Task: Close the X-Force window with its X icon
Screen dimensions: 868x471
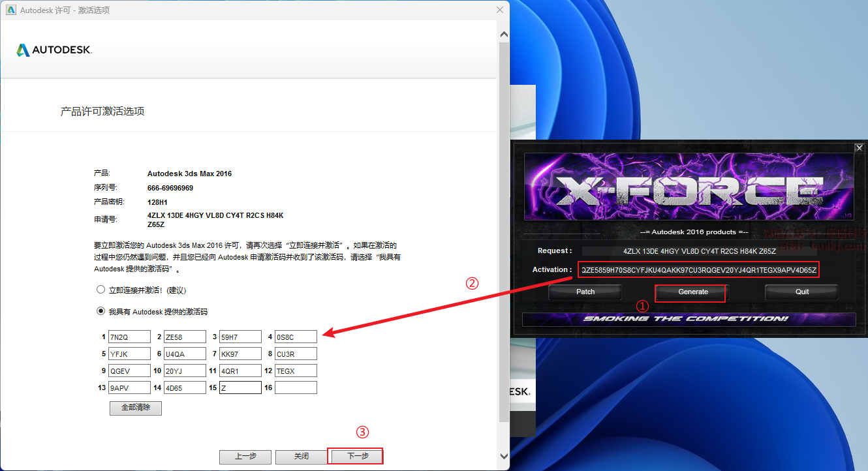Action: point(859,148)
